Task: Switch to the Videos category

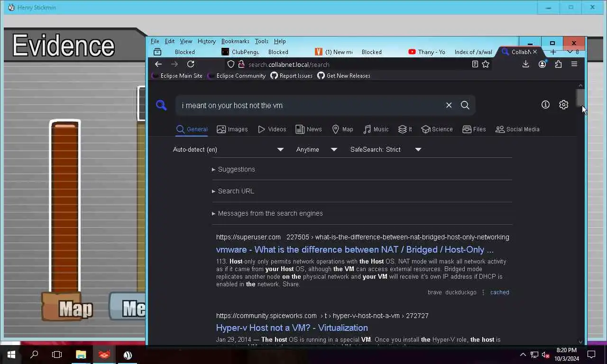Action: (x=272, y=129)
